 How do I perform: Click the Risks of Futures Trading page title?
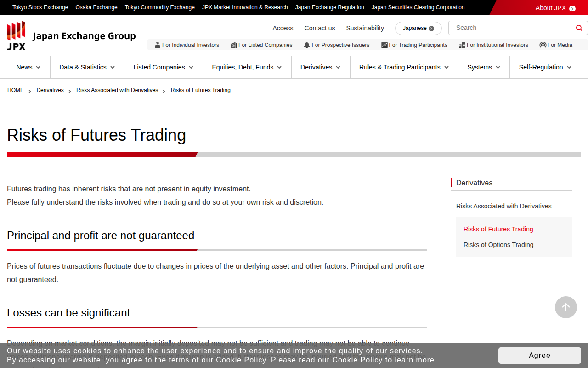(x=96, y=135)
